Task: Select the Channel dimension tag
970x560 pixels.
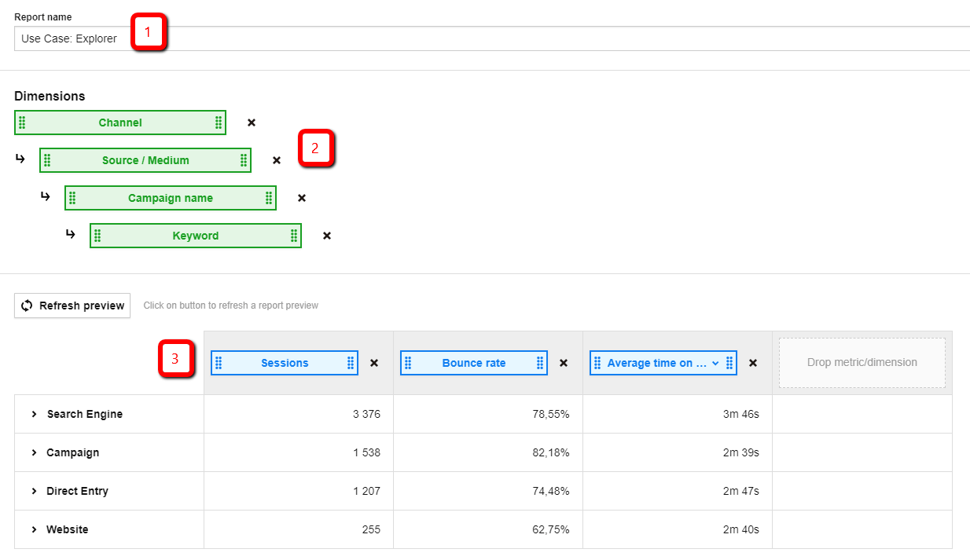Action: coord(120,123)
